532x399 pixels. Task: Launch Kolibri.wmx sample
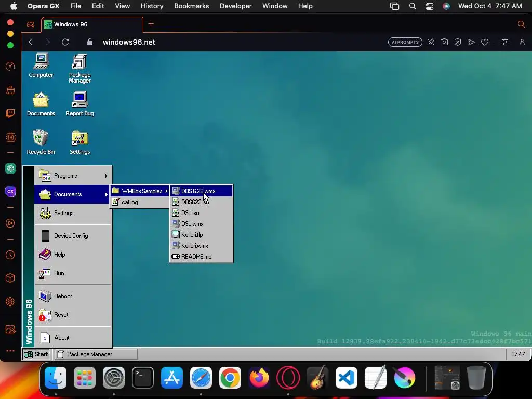[x=201, y=246]
